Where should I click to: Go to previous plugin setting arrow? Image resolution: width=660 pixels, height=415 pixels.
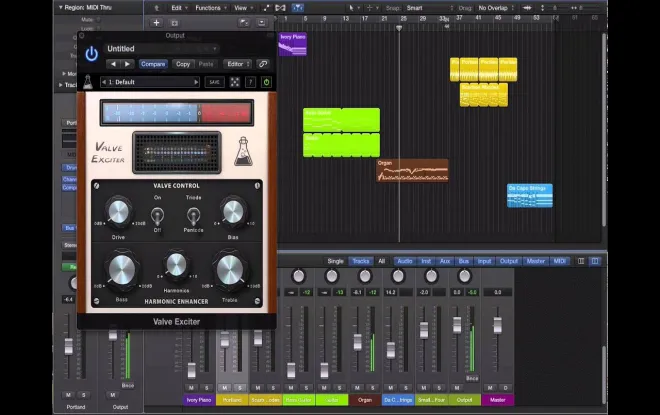coord(113,64)
